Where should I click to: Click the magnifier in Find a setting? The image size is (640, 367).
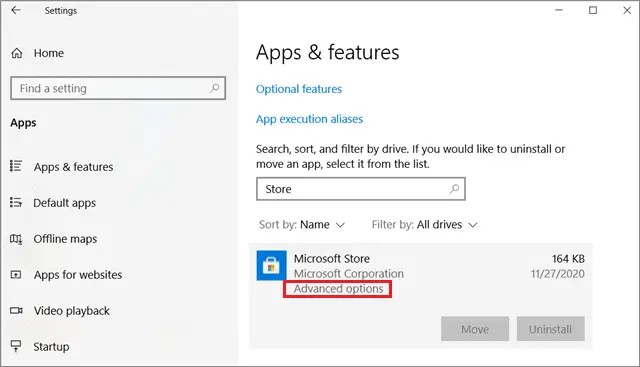pyautogui.click(x=214, y=88)
